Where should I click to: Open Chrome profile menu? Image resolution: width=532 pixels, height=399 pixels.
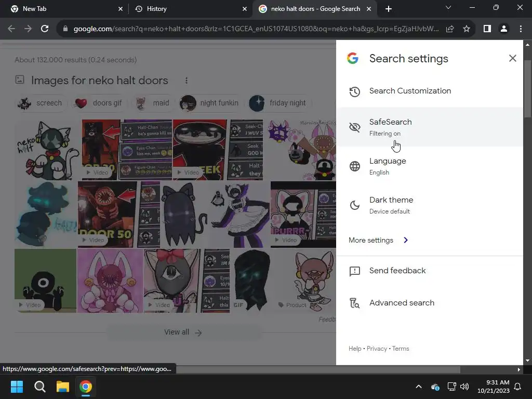pyautogui.click(x=504, y=29)
